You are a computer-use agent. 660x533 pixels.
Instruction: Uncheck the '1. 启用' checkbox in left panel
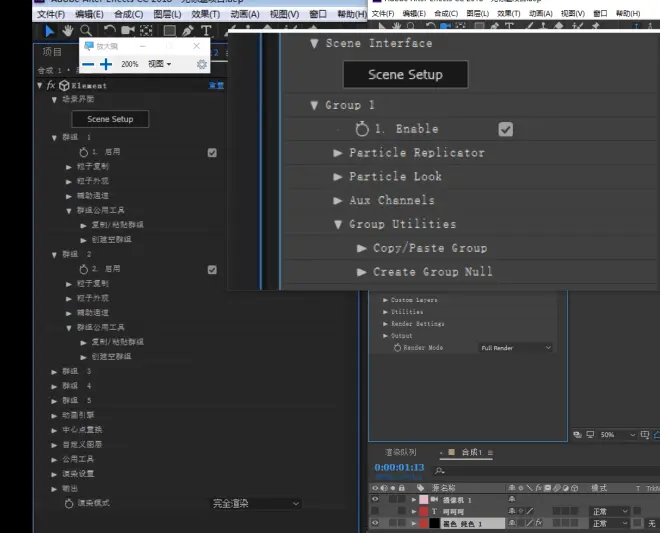click(212, 152)
